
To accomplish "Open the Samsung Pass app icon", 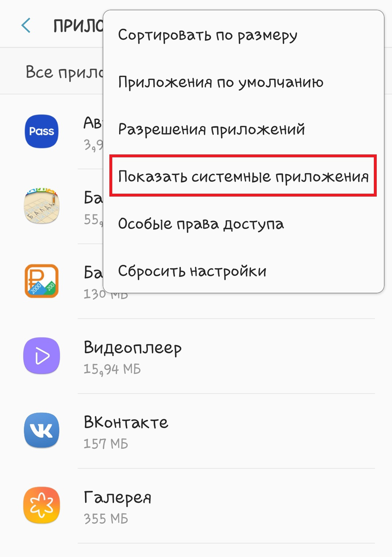I will click(42, 131).
